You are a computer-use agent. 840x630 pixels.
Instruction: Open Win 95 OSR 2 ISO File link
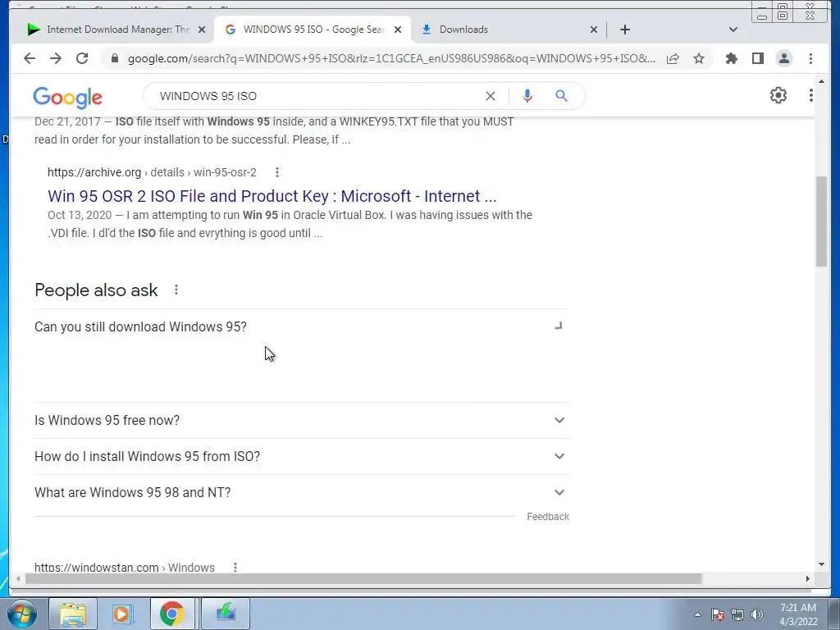click(272, 196)
